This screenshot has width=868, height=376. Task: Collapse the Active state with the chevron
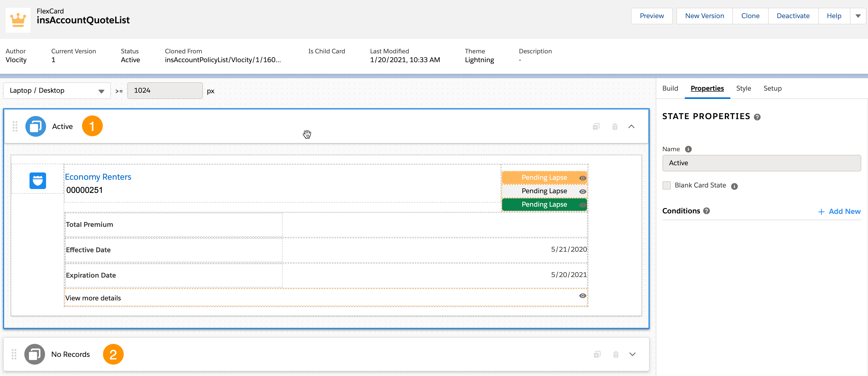pos(631,126)
